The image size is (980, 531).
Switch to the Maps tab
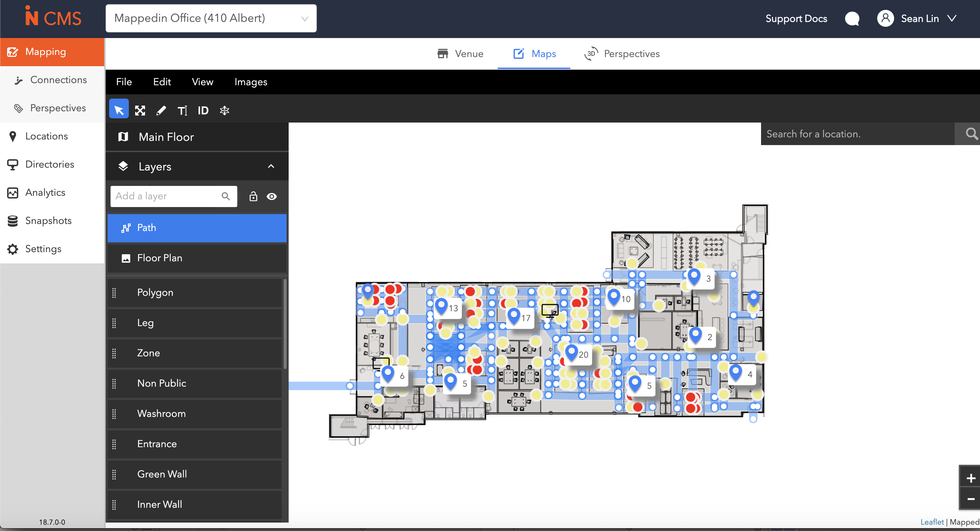[x=534, y=54]
